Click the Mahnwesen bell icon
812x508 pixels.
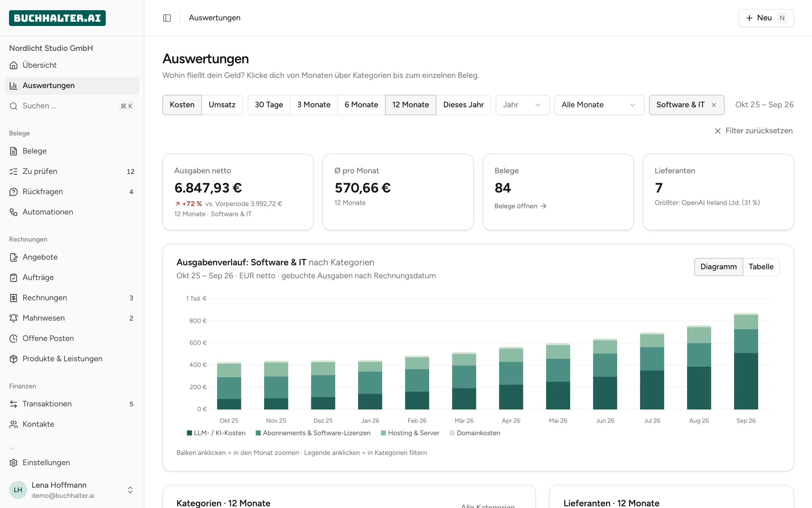point(14,318)
